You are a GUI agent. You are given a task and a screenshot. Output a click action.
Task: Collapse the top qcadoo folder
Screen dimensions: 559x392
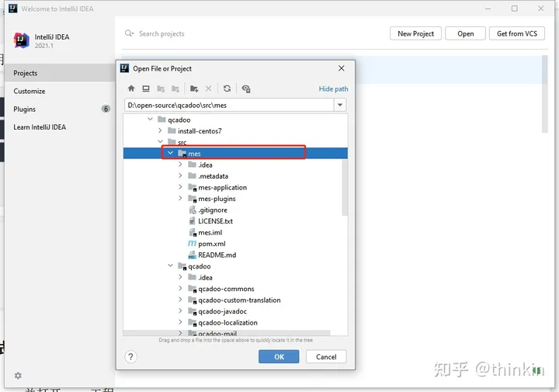[150, 119]
